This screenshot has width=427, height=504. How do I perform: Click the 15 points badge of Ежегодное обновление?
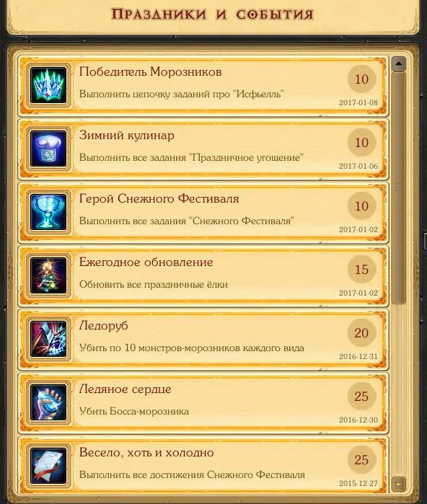pos(361,270)
